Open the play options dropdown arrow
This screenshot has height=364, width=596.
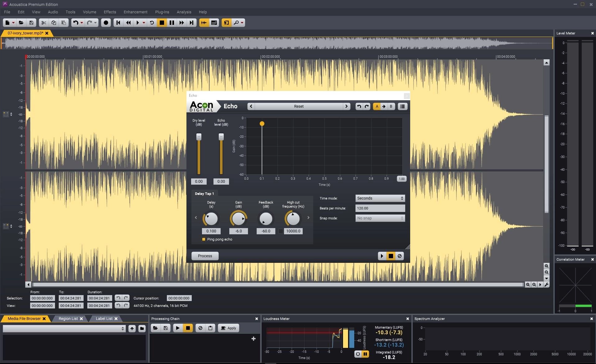(x=144, y=23)
